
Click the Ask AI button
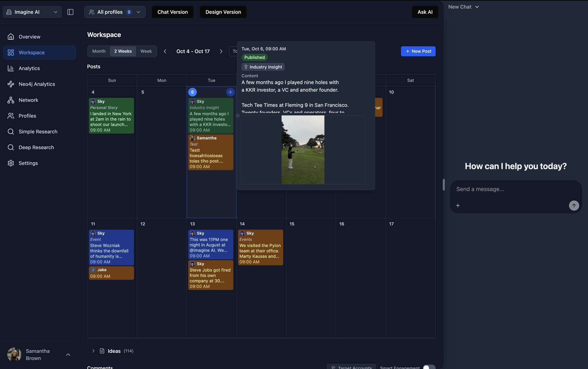tap(425, 12)
